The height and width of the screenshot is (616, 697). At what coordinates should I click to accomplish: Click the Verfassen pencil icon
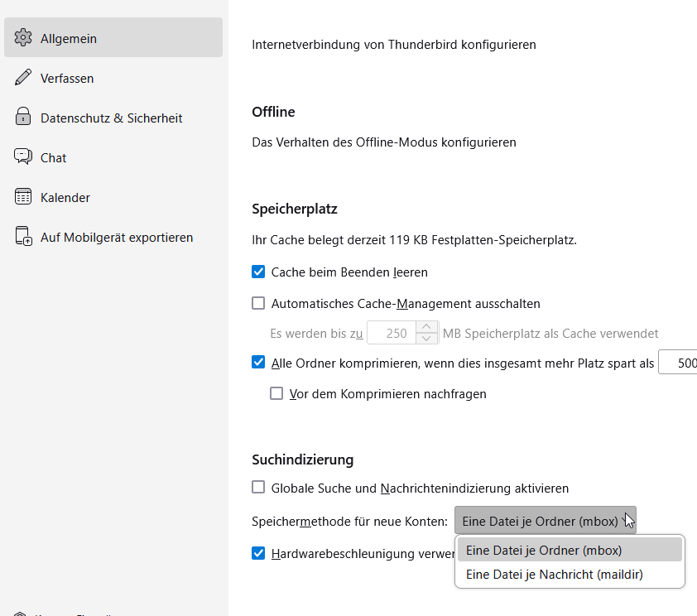[x=23, y=78]
